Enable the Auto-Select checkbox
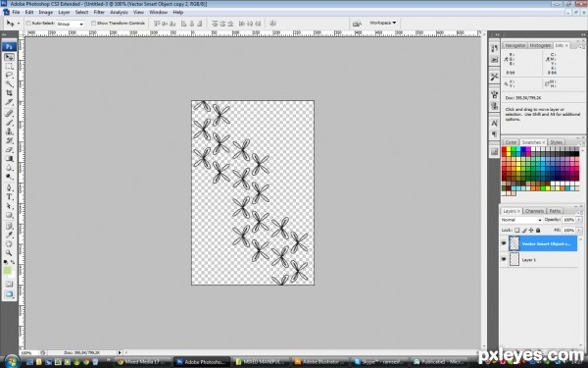 pyautogui.click(x=28, y=24)
